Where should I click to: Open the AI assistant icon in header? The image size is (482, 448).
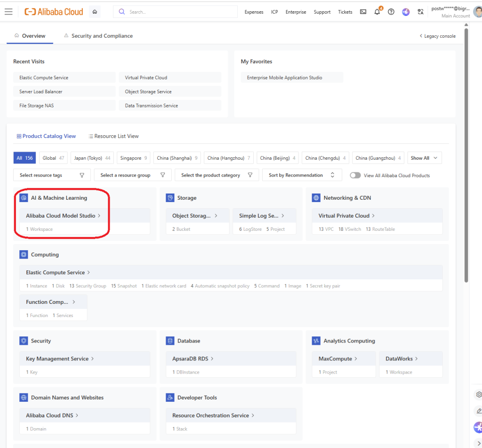tap(406, 12)
